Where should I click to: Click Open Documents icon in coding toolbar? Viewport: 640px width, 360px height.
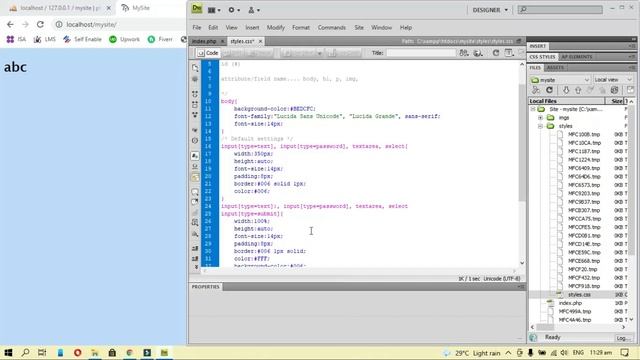(x=195, y=68)
